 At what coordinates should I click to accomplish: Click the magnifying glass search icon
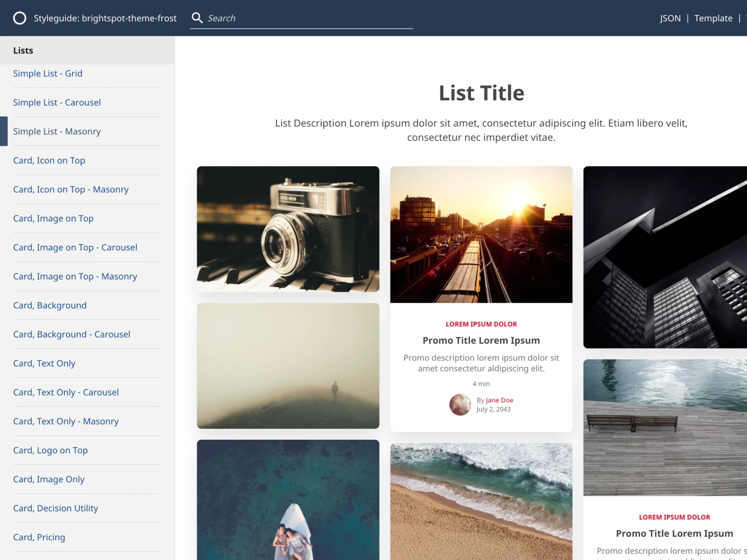pyautogui.click(x=197, y=18)
